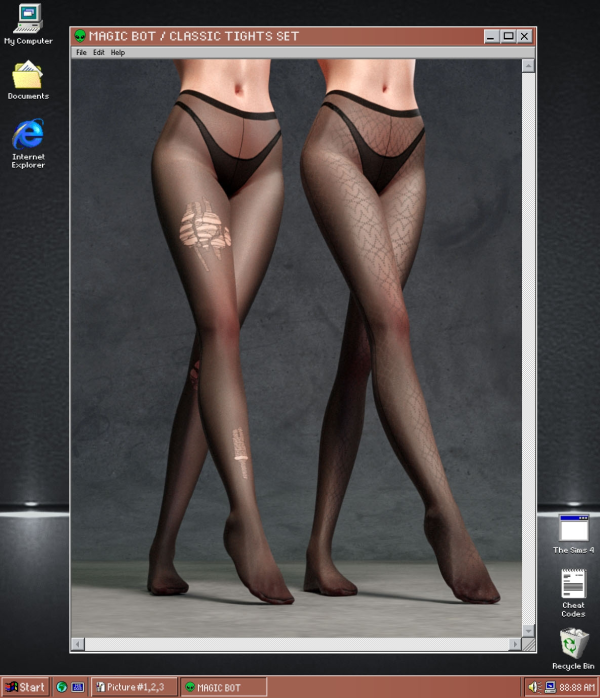The width and height of the screenshot is (600, 698).
Task: Click the horizontal scrollbar right arrow
Action: click(x=515, y=644)
